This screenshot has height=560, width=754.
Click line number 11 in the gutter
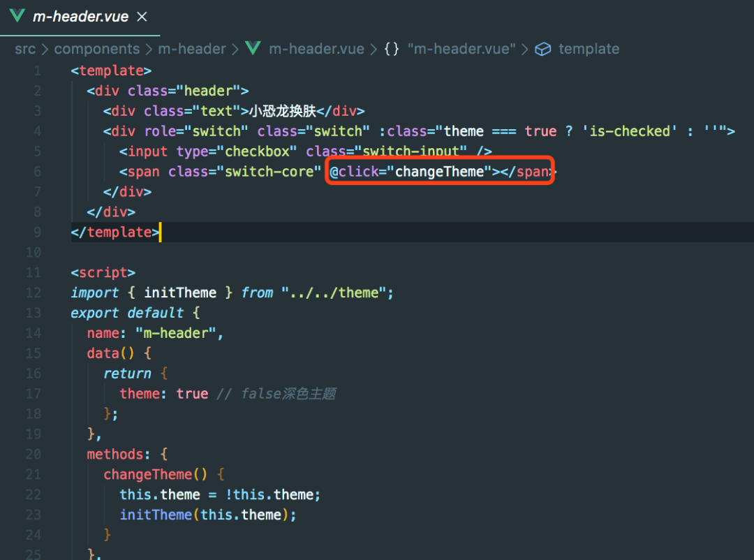click(x=34, y=273)
